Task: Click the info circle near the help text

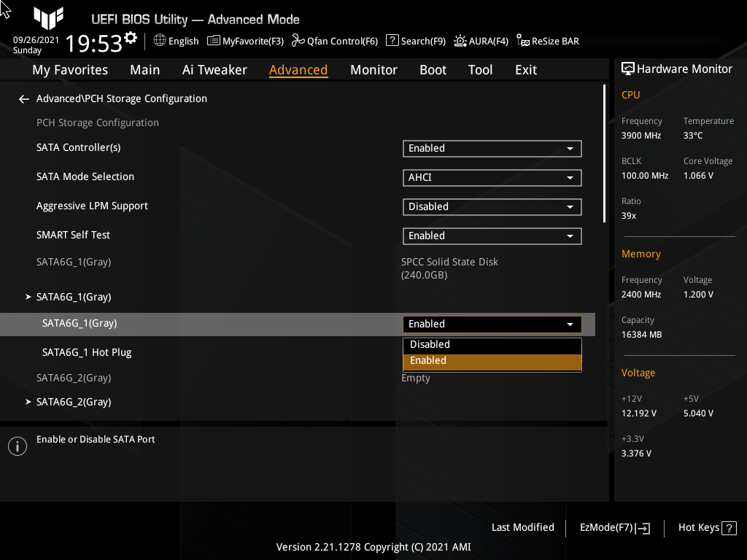Action: point(17,446)
